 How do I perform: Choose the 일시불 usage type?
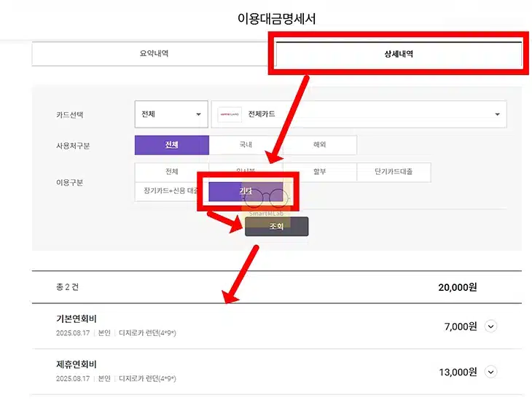[246, 171]
